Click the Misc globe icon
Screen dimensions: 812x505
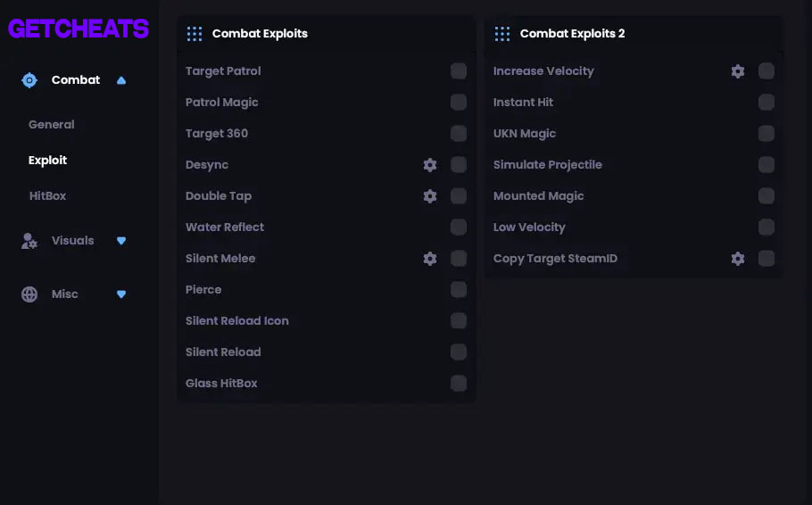click(x=29, y=294)
